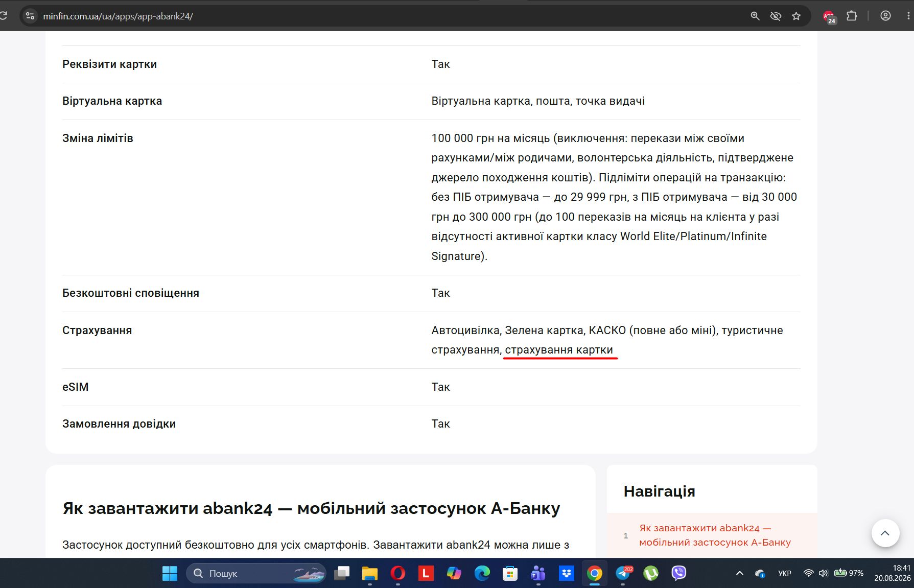914x588 pixels.
Task: Open the ABP extension icon in toolbar
Action: coord(829,17)
